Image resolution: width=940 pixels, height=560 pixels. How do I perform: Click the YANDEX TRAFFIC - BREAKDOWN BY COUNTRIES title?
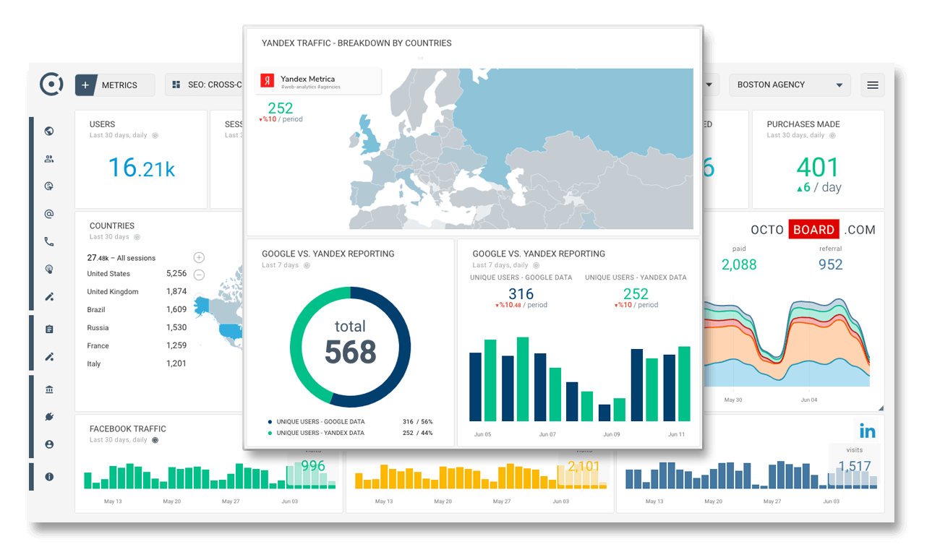click(x=356, y=43)
